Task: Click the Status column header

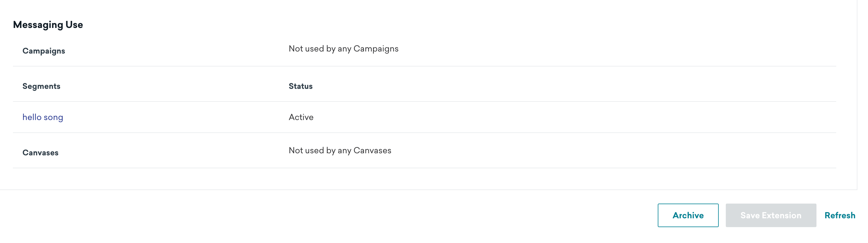Action: pos(301,86)
